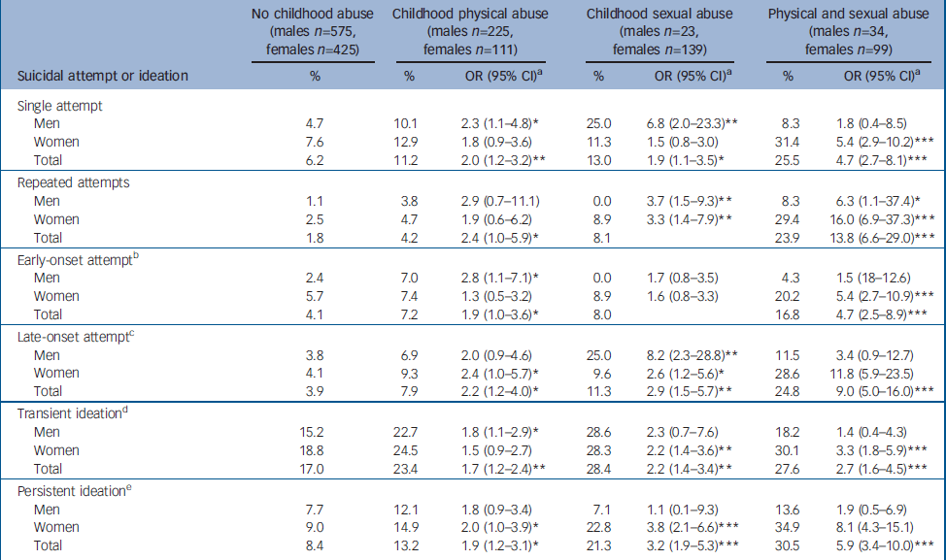The image size is (946, 560).
Task: Click the 'Suicidal attempt or ideation' header
Action: (x=103, y=75)
